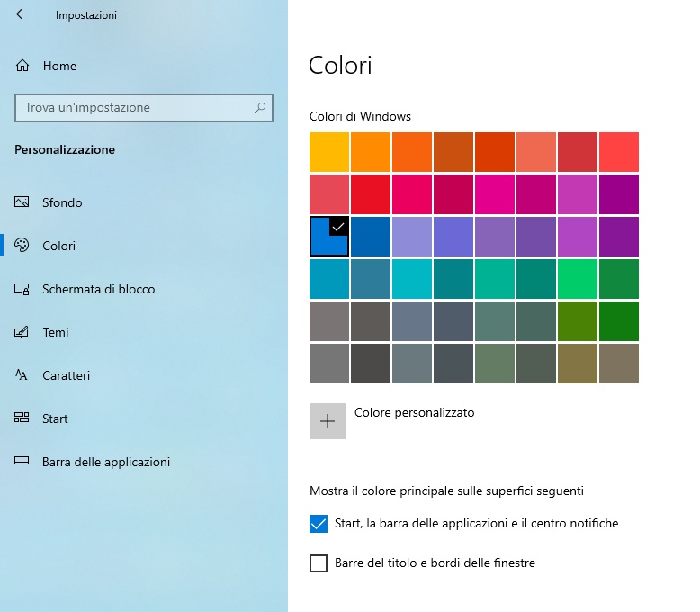The height and width of the screenshot is (612, 700).
Task: Click the Home label
Action: pos(59,66)
